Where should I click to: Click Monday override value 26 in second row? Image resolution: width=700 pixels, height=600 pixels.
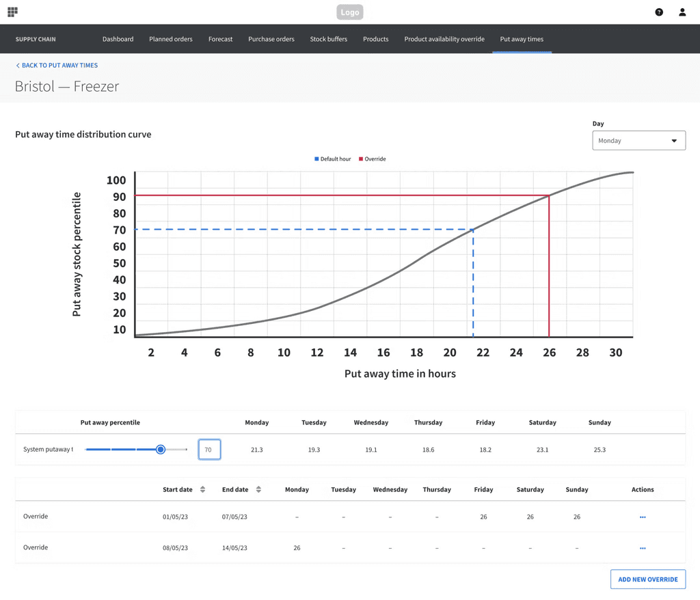point(297,548)
